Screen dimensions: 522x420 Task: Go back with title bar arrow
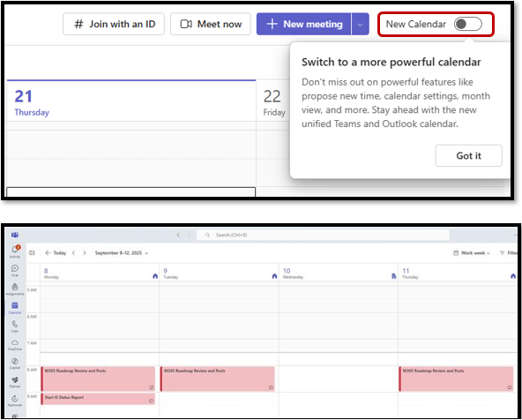coord(178,235)
